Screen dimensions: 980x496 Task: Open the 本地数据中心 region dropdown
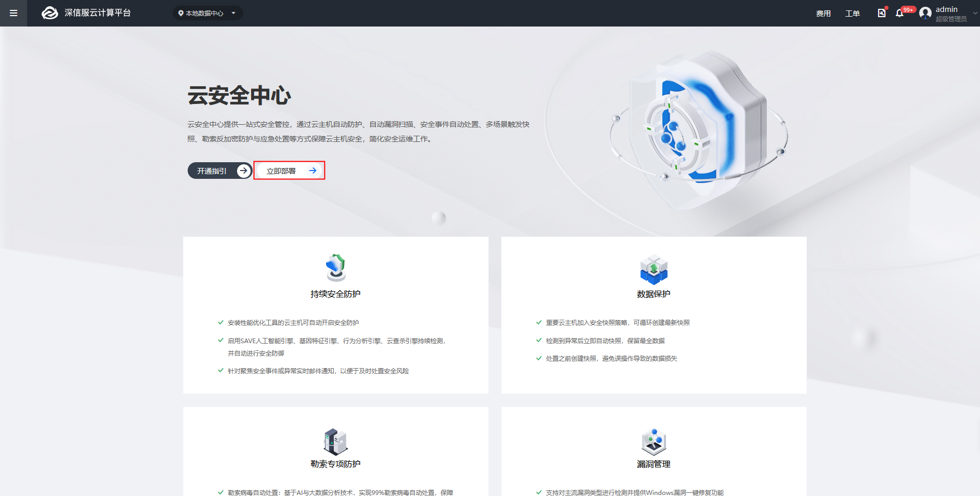(x=208, y=13)
